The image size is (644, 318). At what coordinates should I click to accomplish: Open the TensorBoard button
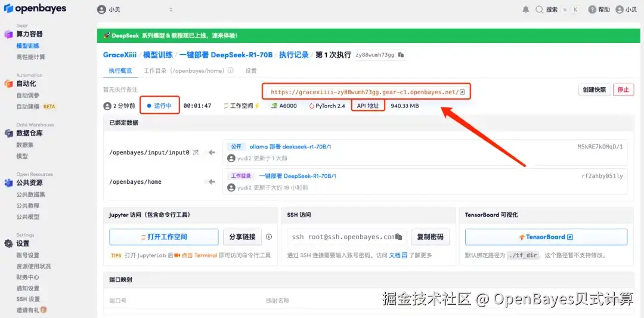pos(546,237)
